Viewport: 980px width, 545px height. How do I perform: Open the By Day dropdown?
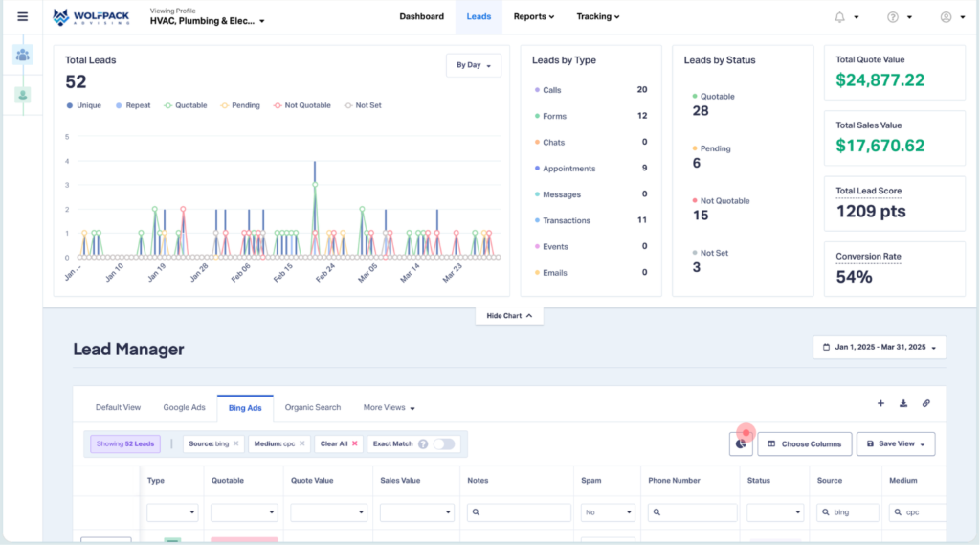[x=473, y=65]
